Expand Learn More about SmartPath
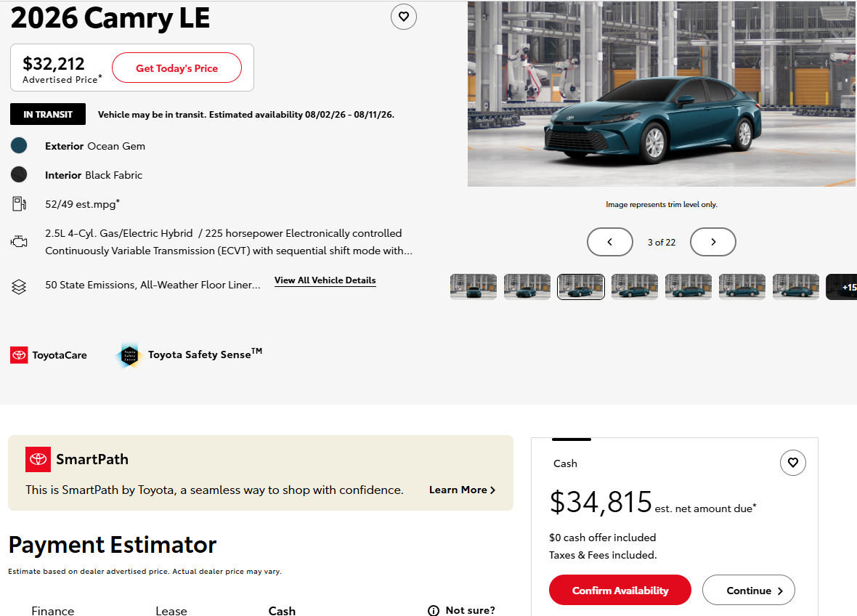The height and width of the screenshot is (616, 857). (x=463, y=490)
